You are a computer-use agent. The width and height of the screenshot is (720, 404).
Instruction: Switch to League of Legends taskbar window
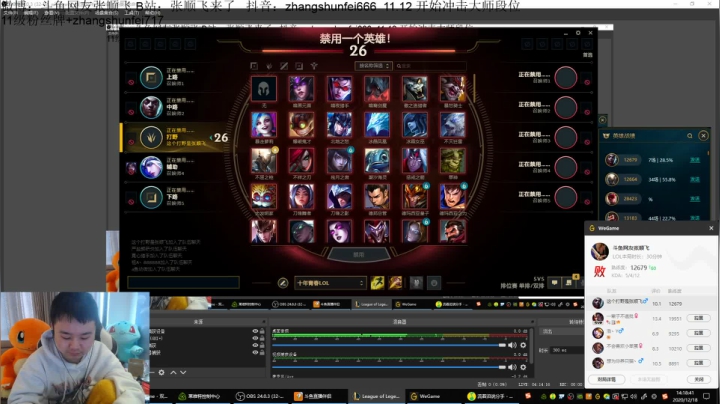click(x=377, y=396)
